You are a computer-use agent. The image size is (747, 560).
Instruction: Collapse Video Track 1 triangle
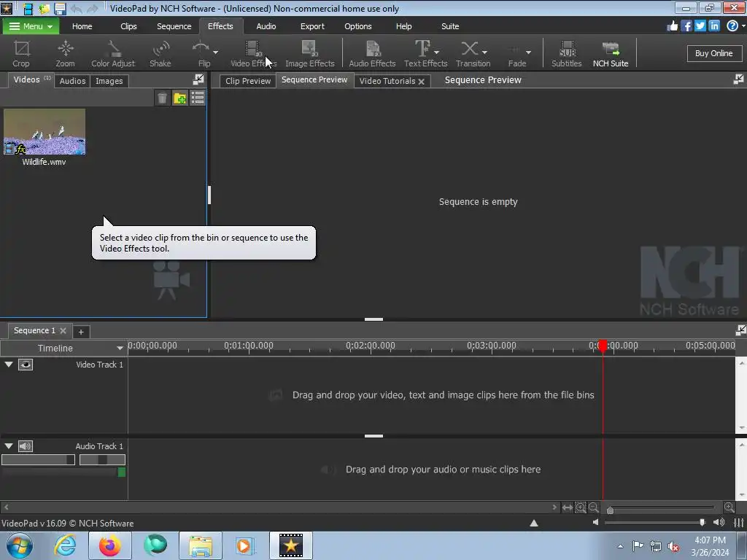[x=9, y=365]
